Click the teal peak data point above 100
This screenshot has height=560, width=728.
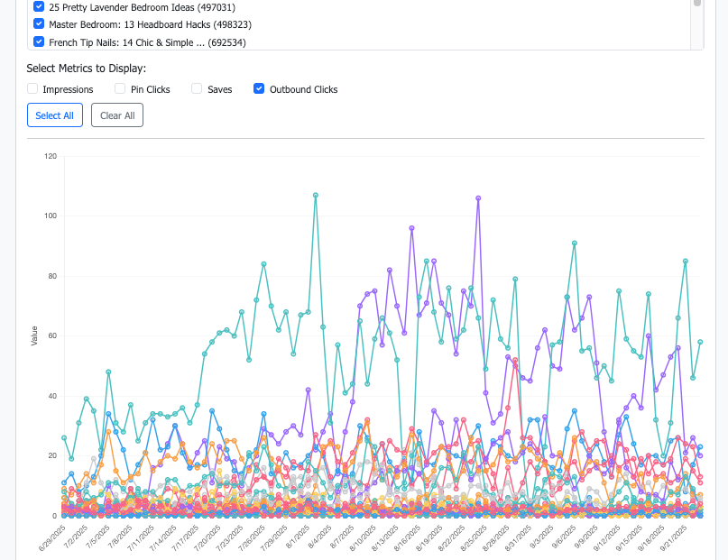(x=315, y=194)
